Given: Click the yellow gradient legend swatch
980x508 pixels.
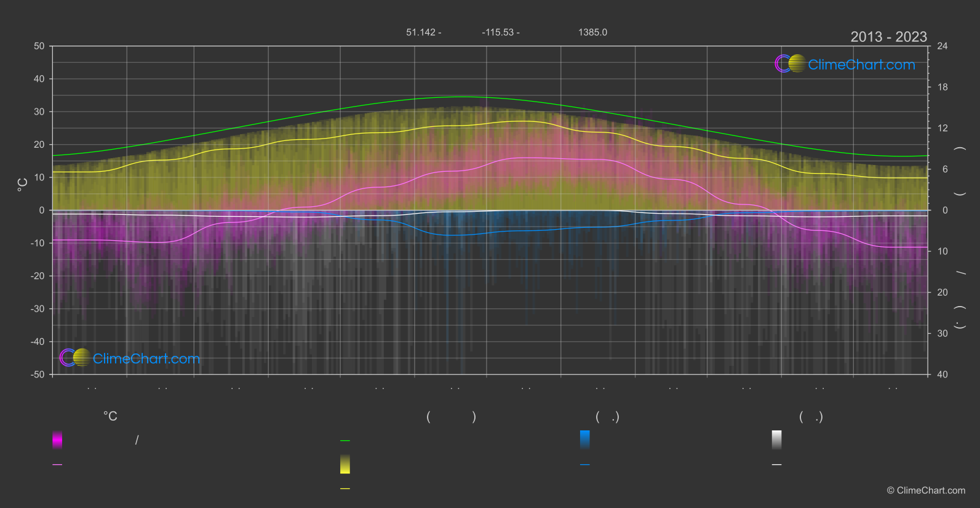Looking at the screenshot, I should click(345, 464).
